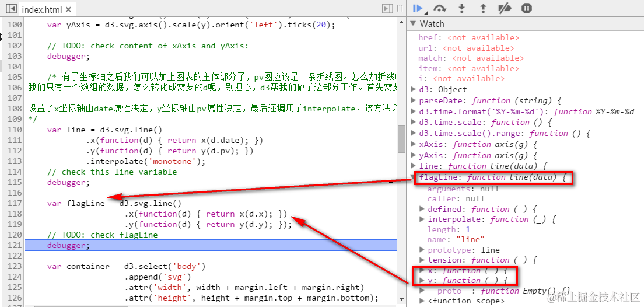Screen dimensions: 644x307
Task: Expand the d3.time.scale watch expression
Action: click(414, 122)
